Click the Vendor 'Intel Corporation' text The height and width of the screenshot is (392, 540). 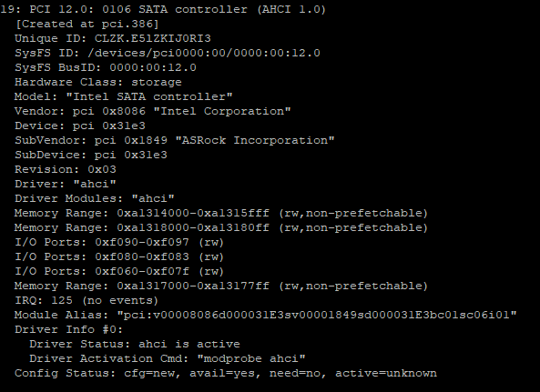tap(226, 111)
